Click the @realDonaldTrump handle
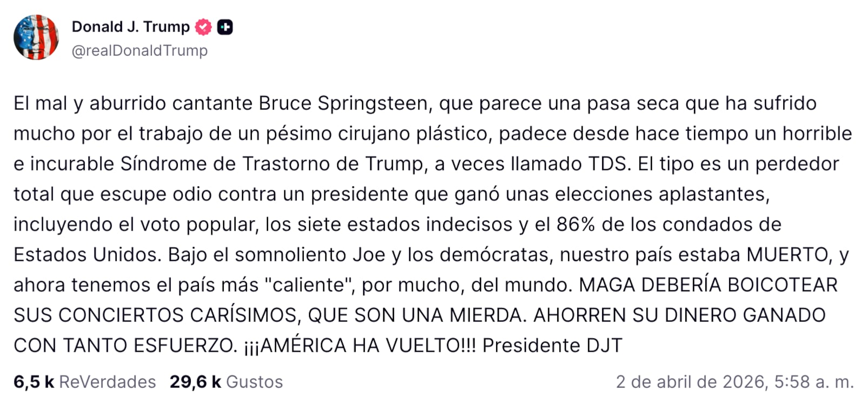The height and width of the screenshot is (410, 868). pyautogui.click(x=138, y=51)
